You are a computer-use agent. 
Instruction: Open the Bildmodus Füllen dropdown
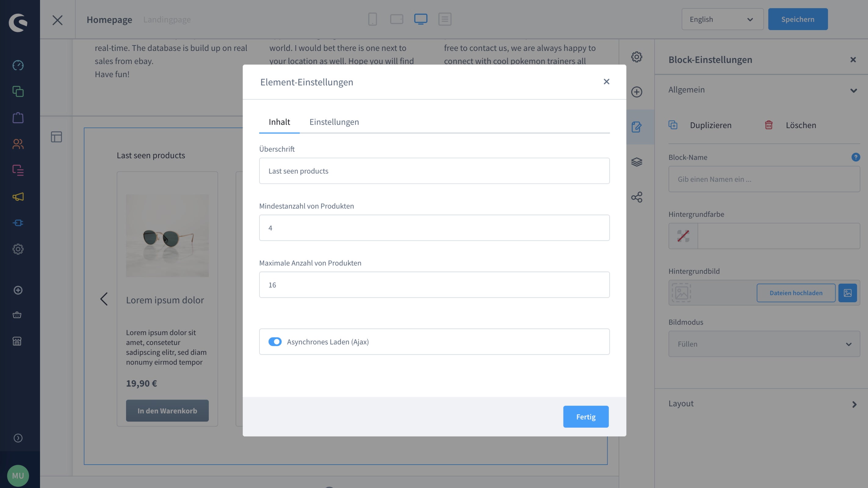(764, 344)
